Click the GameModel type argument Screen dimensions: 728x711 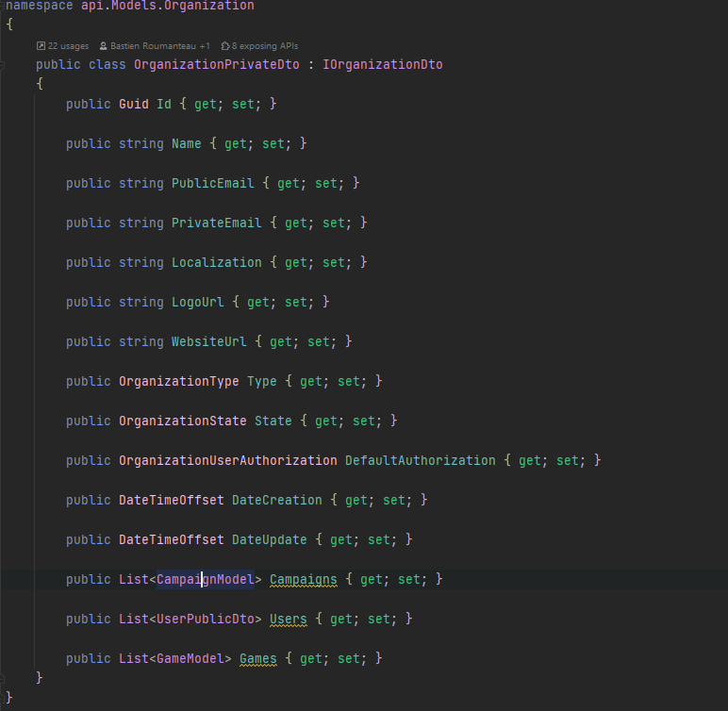pos(190,658)
